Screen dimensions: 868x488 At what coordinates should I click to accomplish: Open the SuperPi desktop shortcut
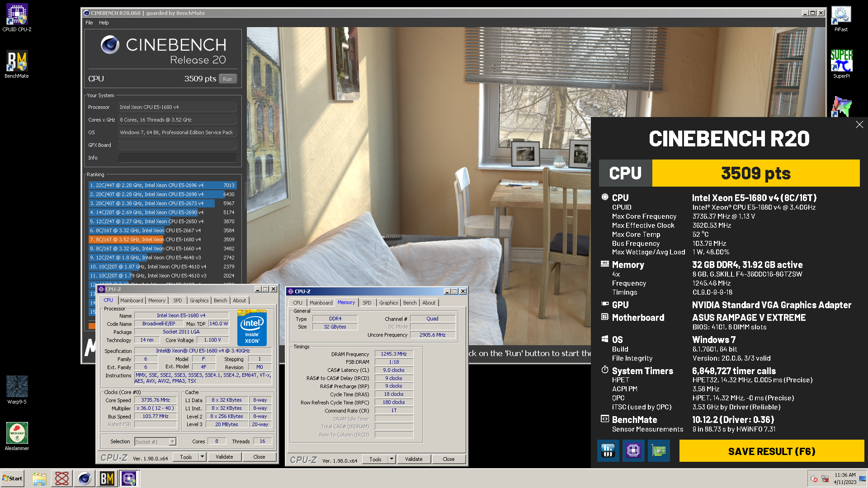[x=841, y=64]
